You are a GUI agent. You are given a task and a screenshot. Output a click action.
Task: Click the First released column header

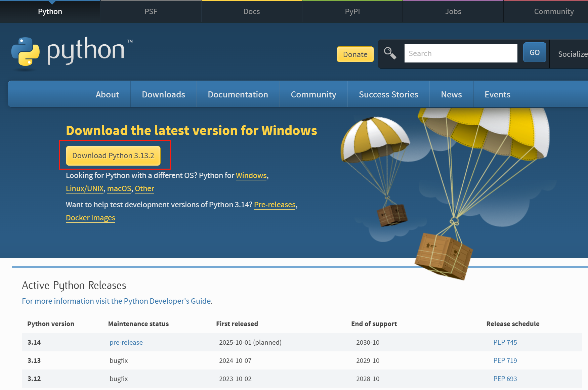[237, 324]
